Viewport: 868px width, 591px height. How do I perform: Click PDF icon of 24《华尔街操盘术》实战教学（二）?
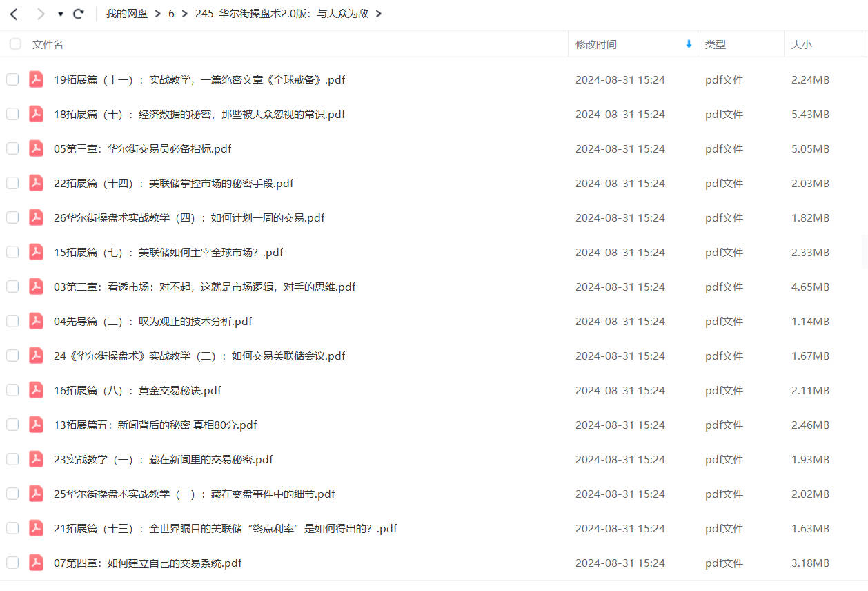pos(36,356)
